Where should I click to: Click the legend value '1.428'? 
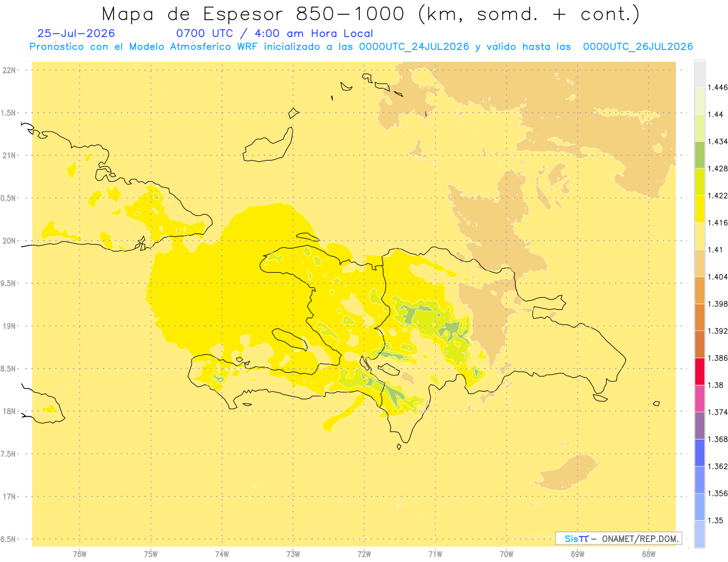pos(718,169)
